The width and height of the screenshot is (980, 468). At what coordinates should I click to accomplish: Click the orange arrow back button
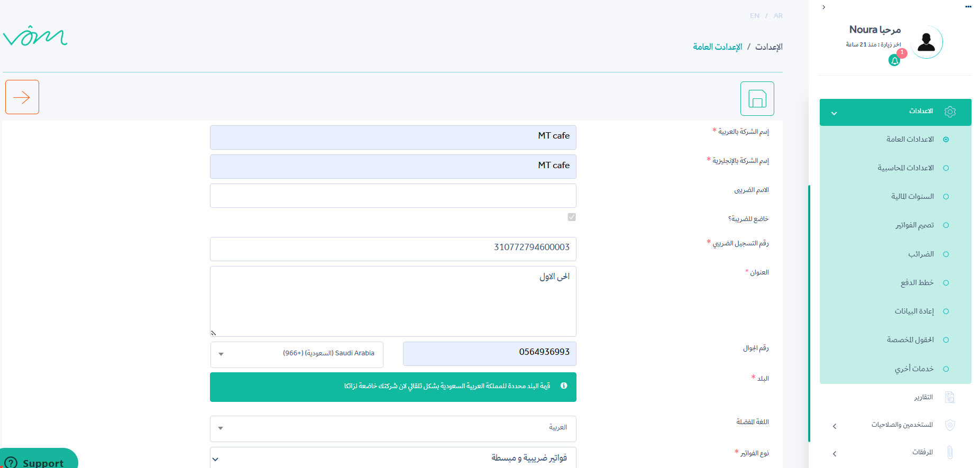pyautogui.click(x=22, y=97)
